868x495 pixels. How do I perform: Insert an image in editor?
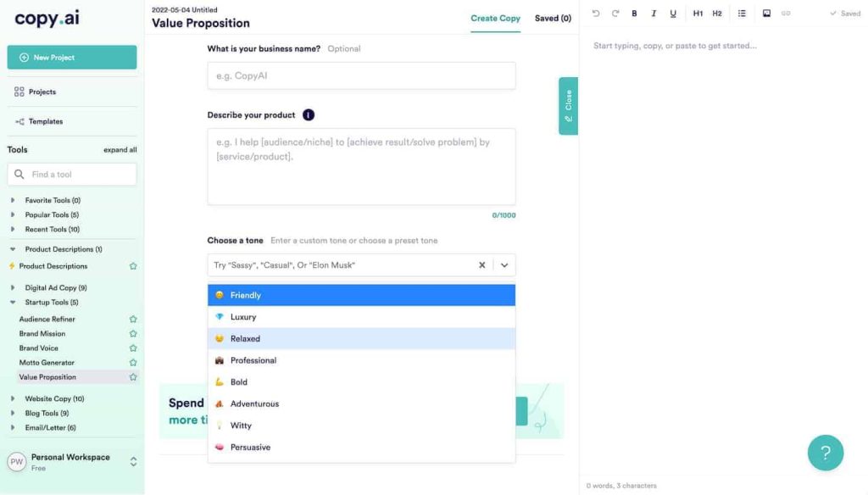click(766, 14)
